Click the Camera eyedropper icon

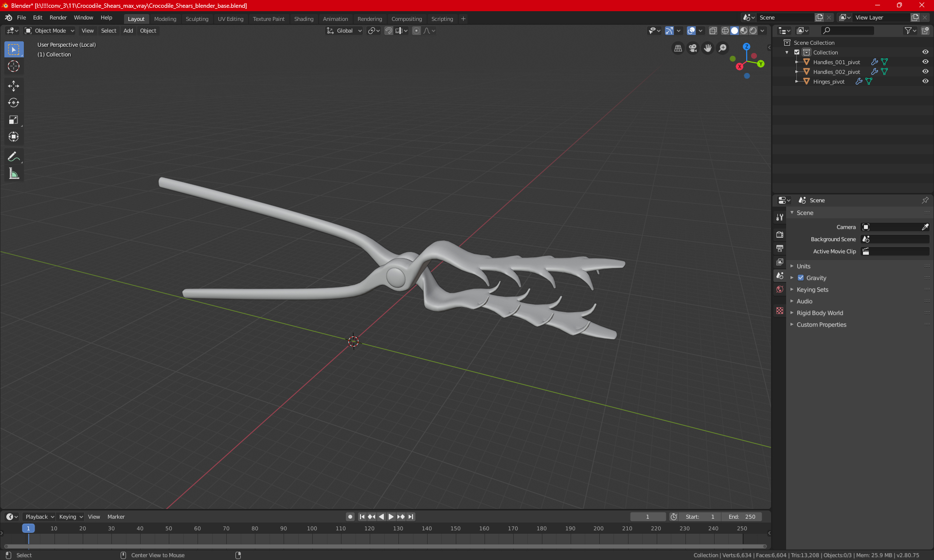point(925,227)
